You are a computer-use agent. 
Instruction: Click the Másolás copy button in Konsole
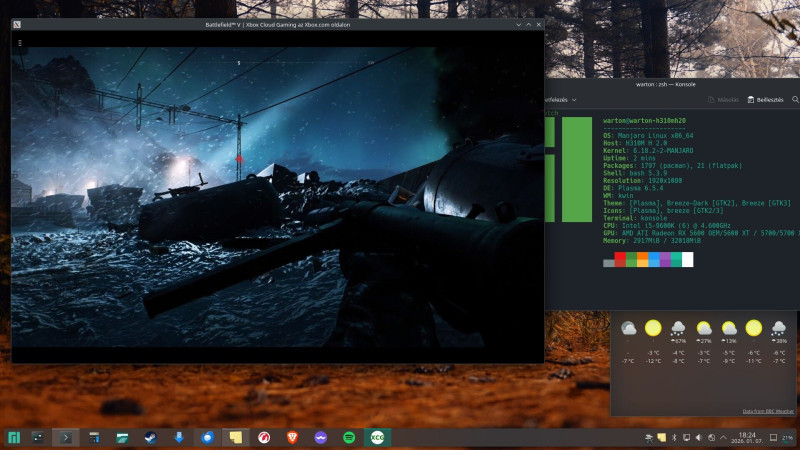(723, 99)
